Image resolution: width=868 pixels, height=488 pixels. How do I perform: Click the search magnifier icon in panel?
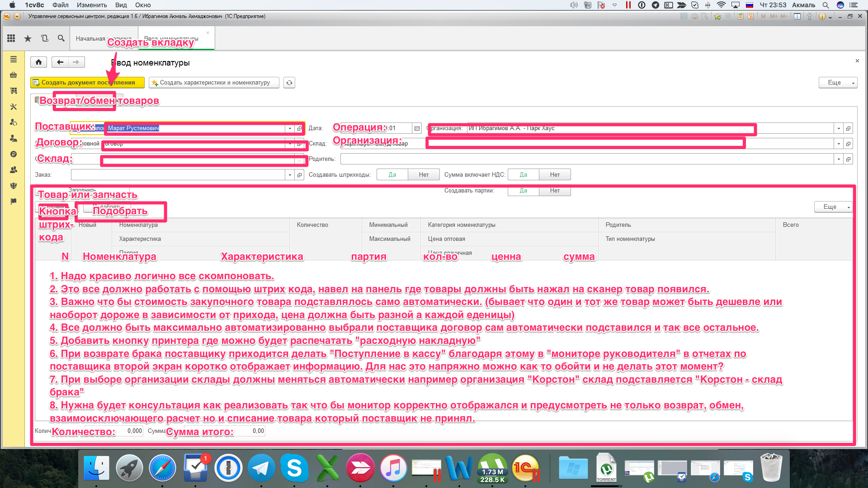[x=61, y=38]
